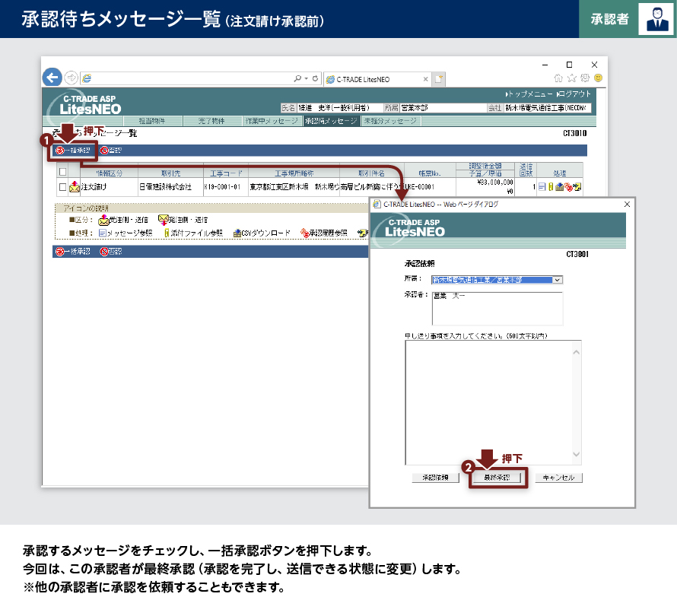Click the browser favorites star icon
The height and width of the screenshot is (616, 677).
point(572,78)
